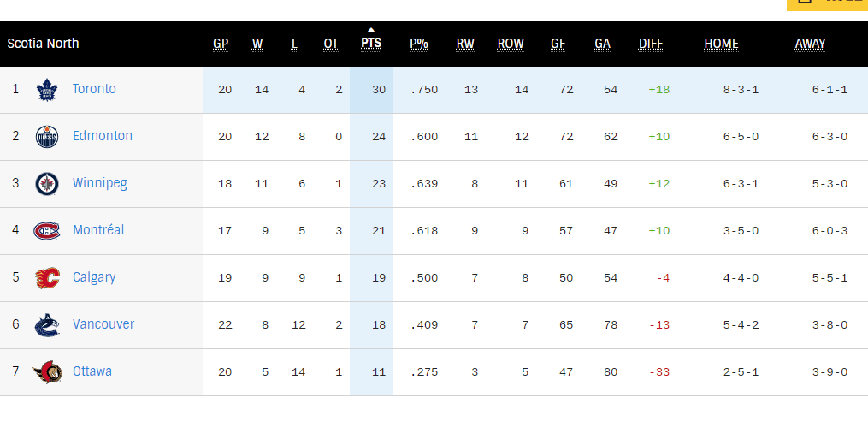
Task: Click the Winnipeg Jets logo
Action: coord(46,184)
